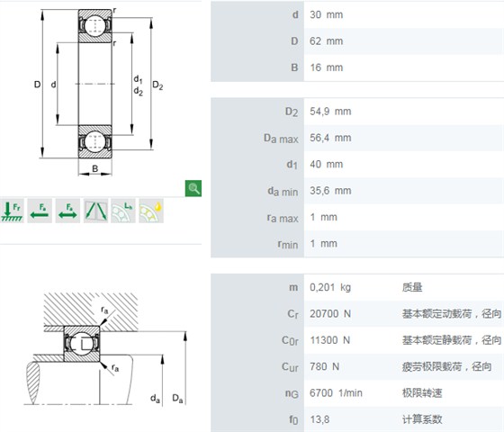This screenshot has width=504, height=432.
Task: Select the mass value 0,201 kg
Action: [330, 287]
